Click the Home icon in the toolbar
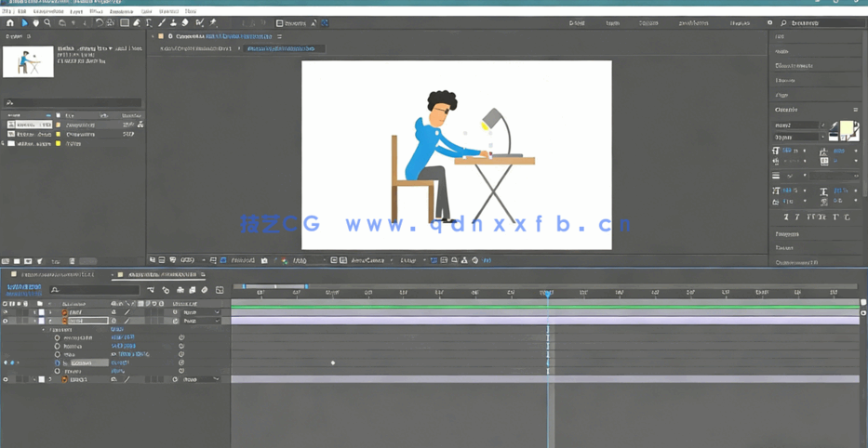 pos(10,23)
